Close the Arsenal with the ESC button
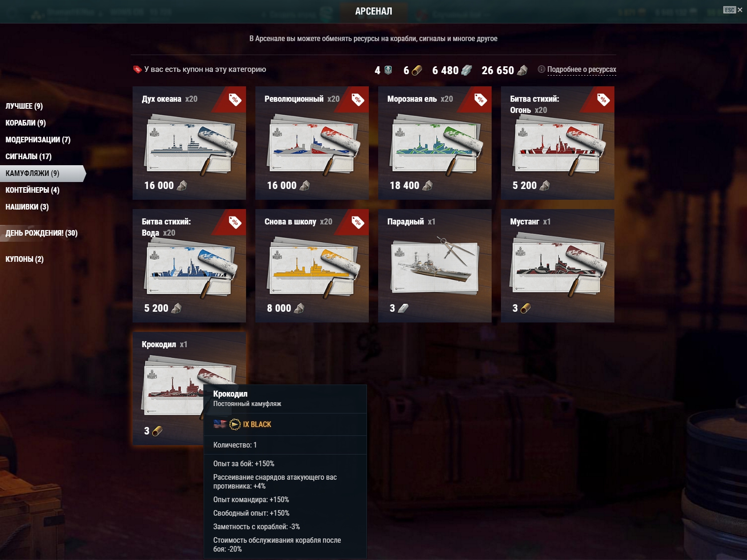Viewport: 747px width, 560px height. [x=733, y=10]
